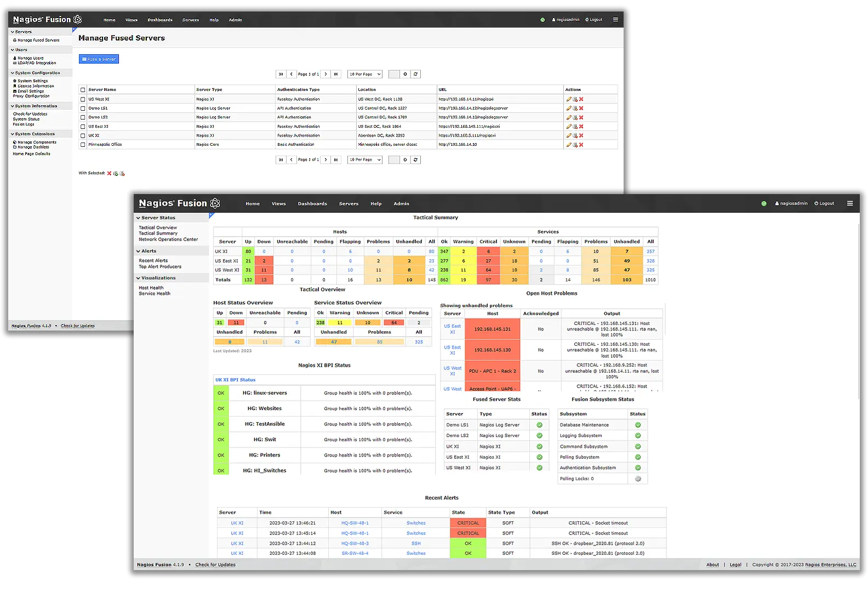
Task: Tick the checkbox for the Demo LS2 row
Action: point(83,117)
